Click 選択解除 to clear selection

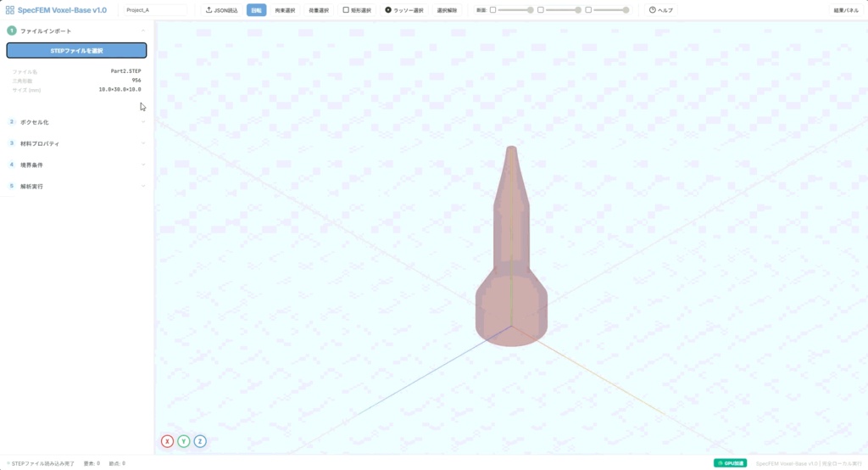(448, 10)
